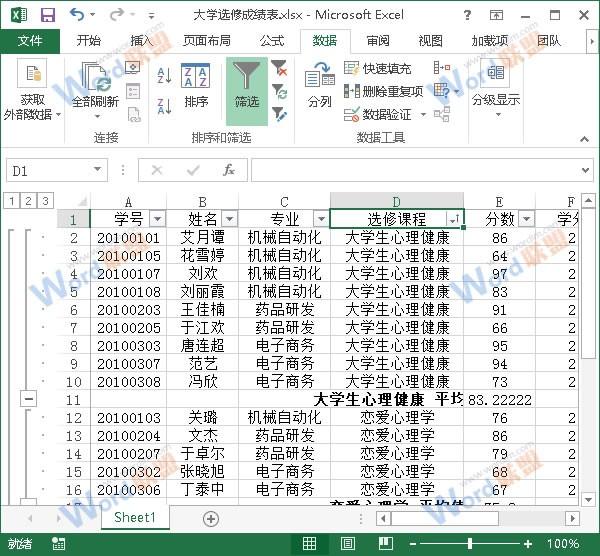Click the Save icon in quick access toolbar
The width and height of the screenshot is (600, 556).
(x=48, y=15)
